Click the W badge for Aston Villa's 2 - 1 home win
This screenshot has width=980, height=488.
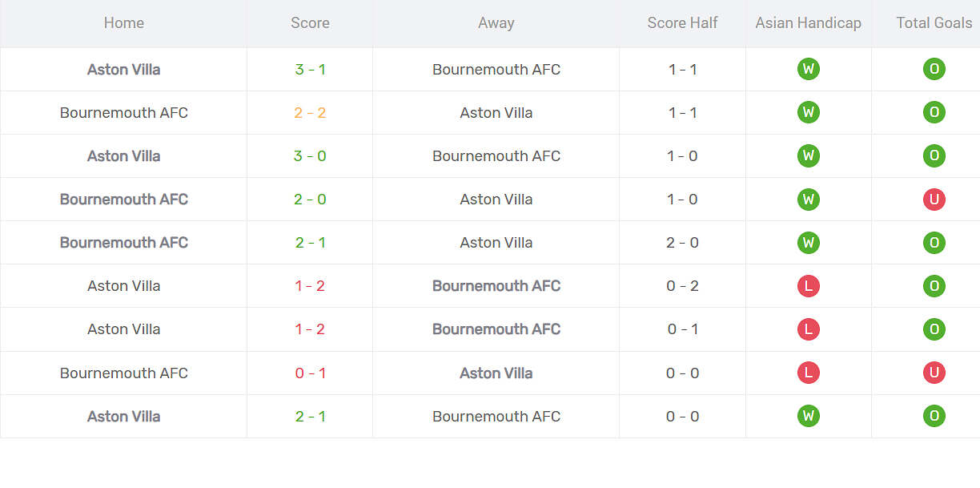pyautogui.click(x=808, y=416)
